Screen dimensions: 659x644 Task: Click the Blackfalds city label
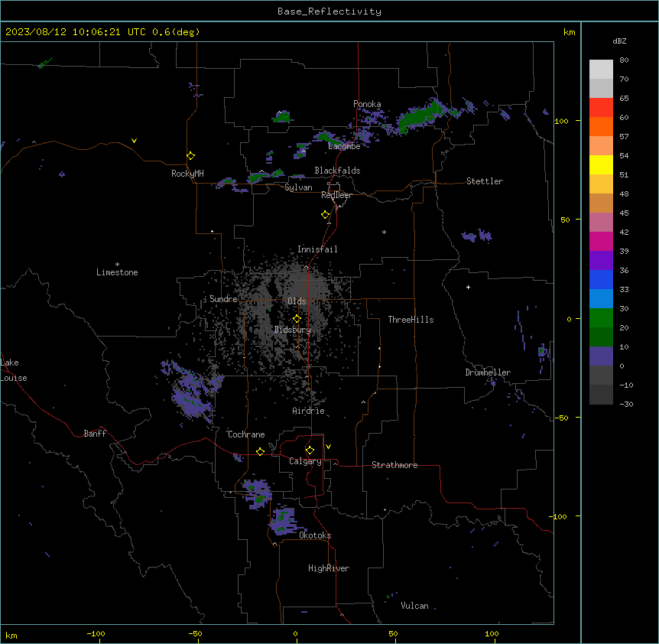pyautogui.click(x=337, y=171)
